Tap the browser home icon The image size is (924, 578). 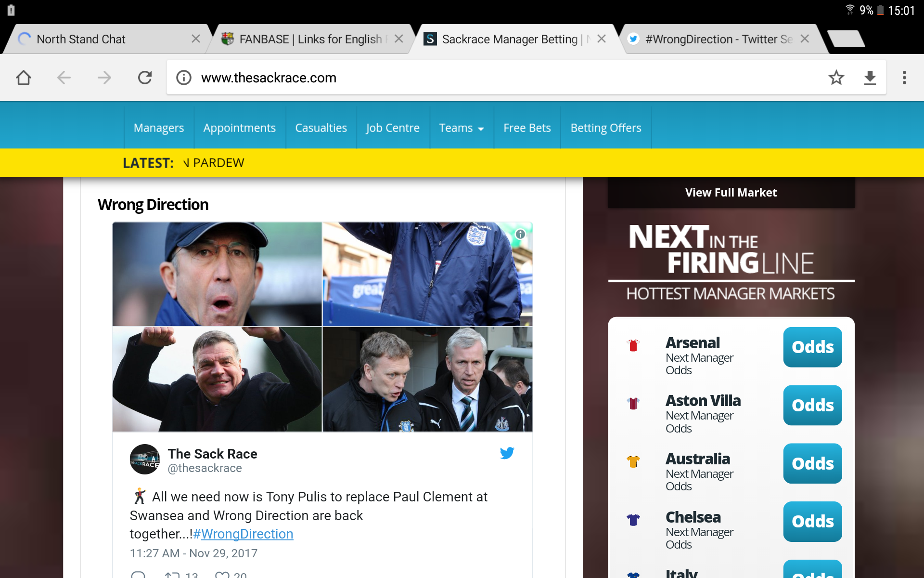coord(24,78)
